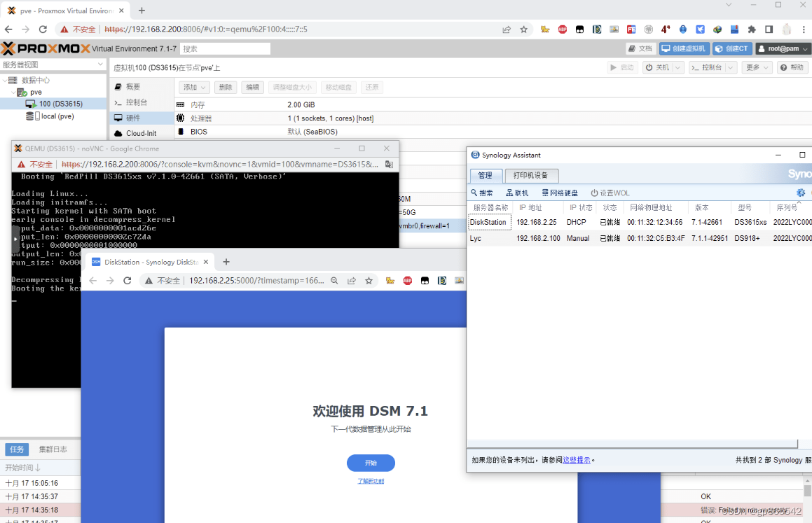This screenshot has width=812, height=523.
Task: Open new tab in Proxmox Chrome window
Action: tap(142, 11)
